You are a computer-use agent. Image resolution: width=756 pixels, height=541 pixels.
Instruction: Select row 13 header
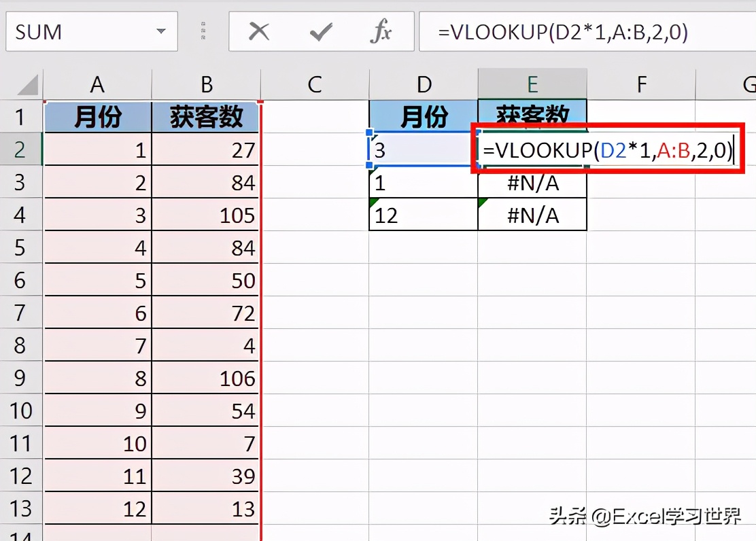pos(20,508)
